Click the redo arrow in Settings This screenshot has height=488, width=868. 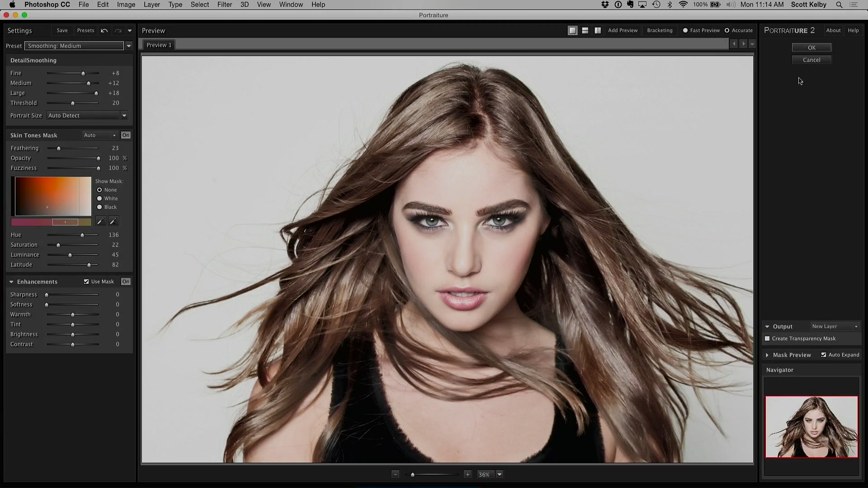pos(118,31)
